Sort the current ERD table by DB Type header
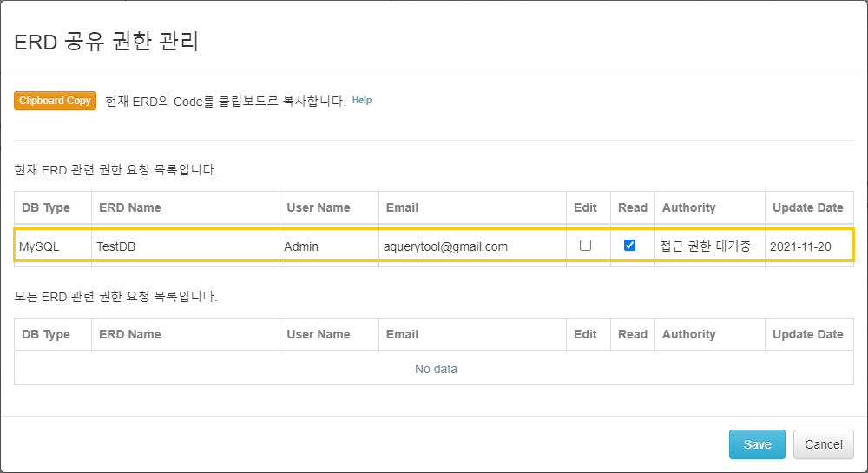 (45, 207)
